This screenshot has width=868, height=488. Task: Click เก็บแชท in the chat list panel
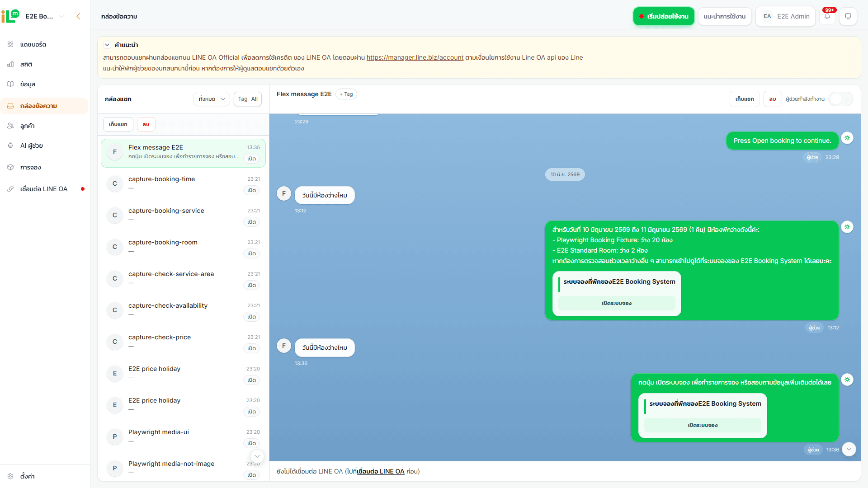click(x=118, y=124)
